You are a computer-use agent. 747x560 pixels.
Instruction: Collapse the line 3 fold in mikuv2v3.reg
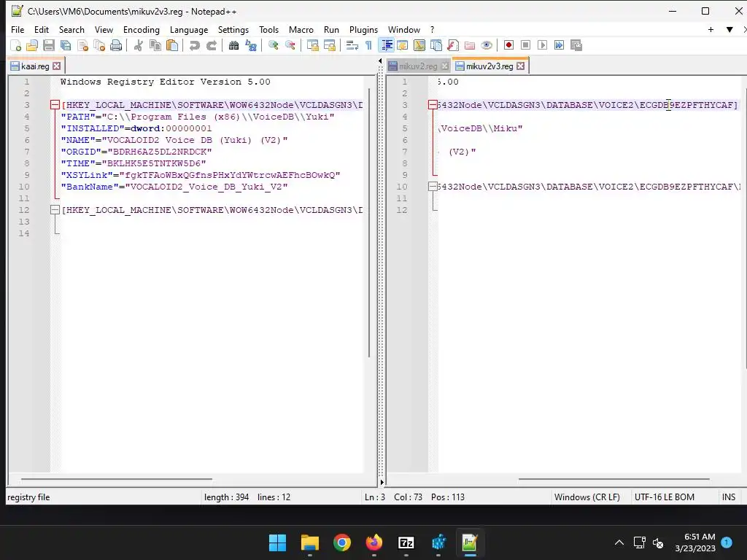(x=433, y=105)
